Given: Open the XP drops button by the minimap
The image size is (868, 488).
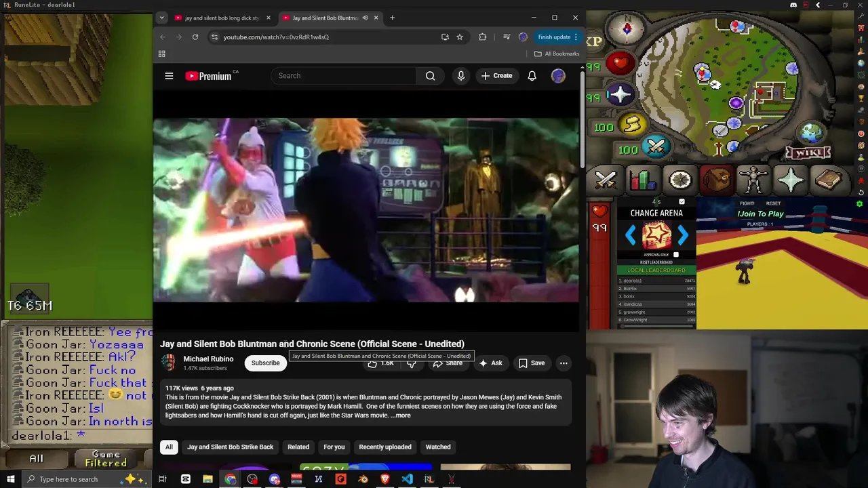Looking at the screenshot, I should point(594,41).
